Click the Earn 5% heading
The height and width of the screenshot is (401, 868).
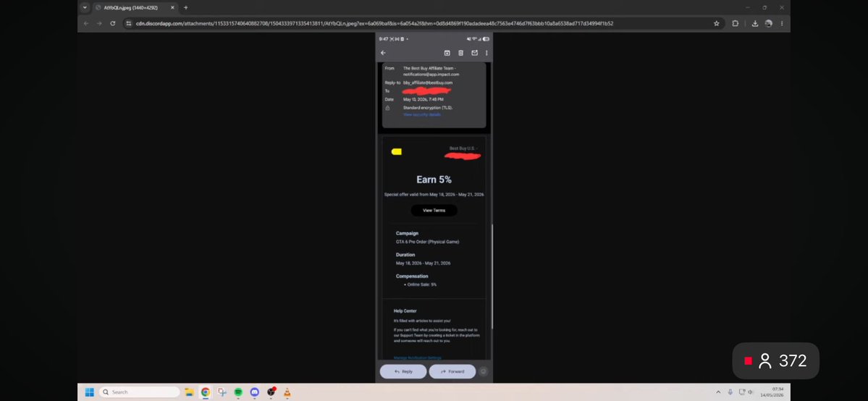click(434, 180)
